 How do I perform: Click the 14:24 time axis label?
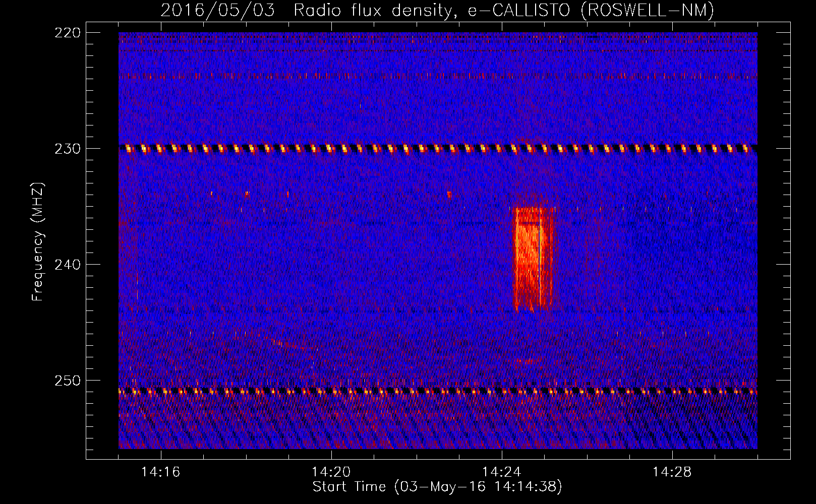pos(501,472)
